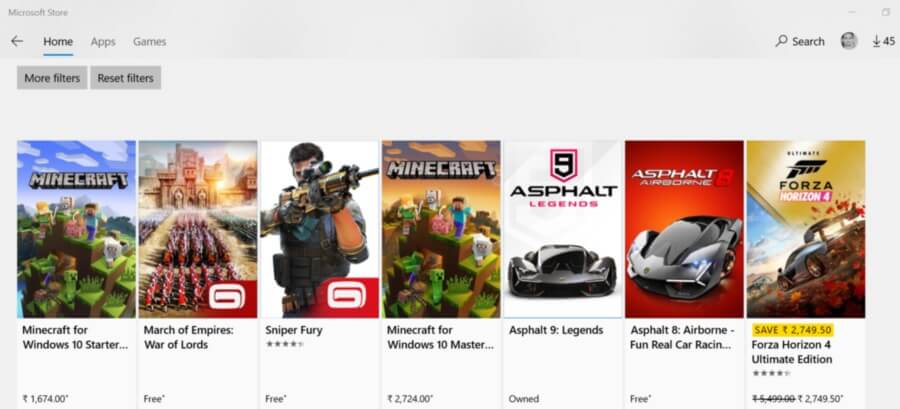Switch to the Home tab
The height and width of the screenshot is (409, 900).
tap(58, 42)
